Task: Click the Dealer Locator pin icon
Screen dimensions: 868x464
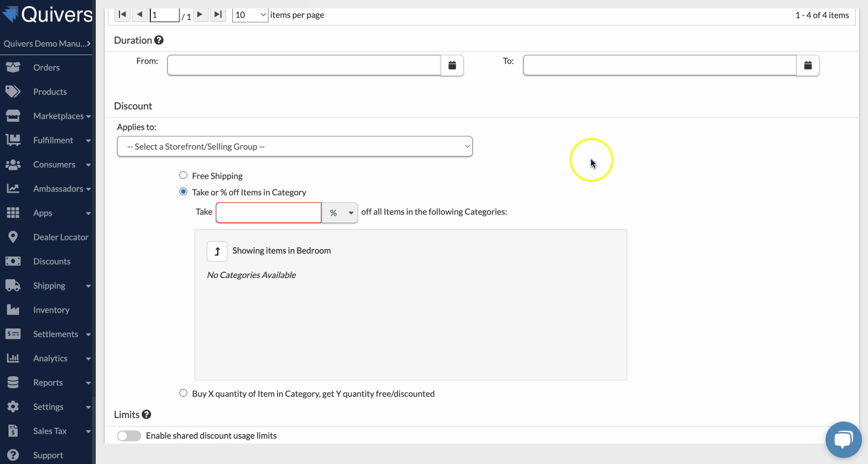Action: pos(13,237)
